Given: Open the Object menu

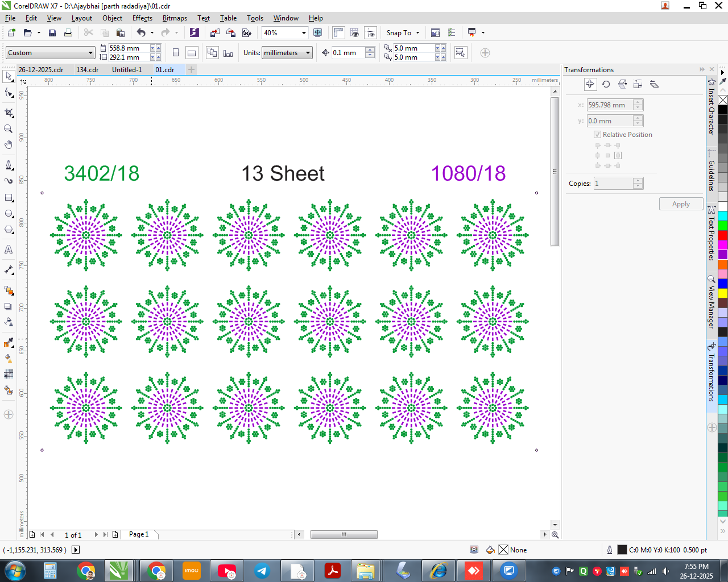Looking at the screenshot, I should [112, 18].
